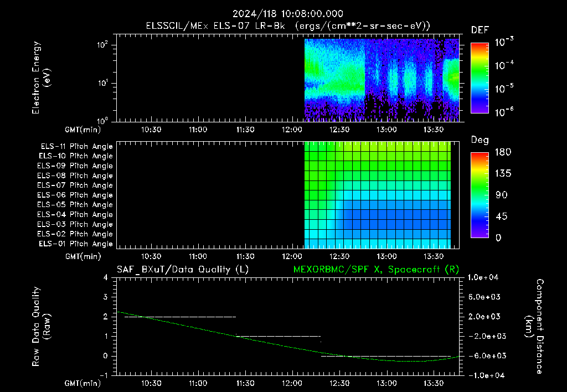Click the Component Distance (km) axis title
The image size is (567, 392).
click(x=534, y=327)
